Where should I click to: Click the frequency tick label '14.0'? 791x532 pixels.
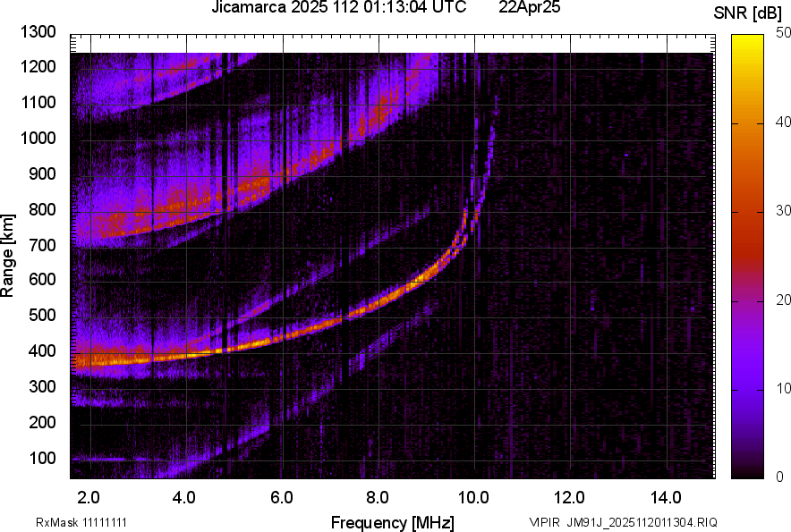pos(666,498)
